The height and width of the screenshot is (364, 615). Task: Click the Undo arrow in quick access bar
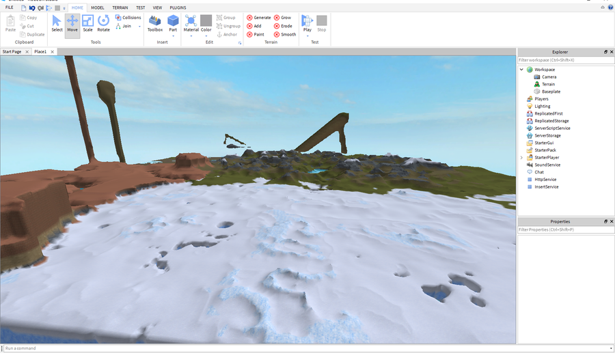(x=32, y=8)
